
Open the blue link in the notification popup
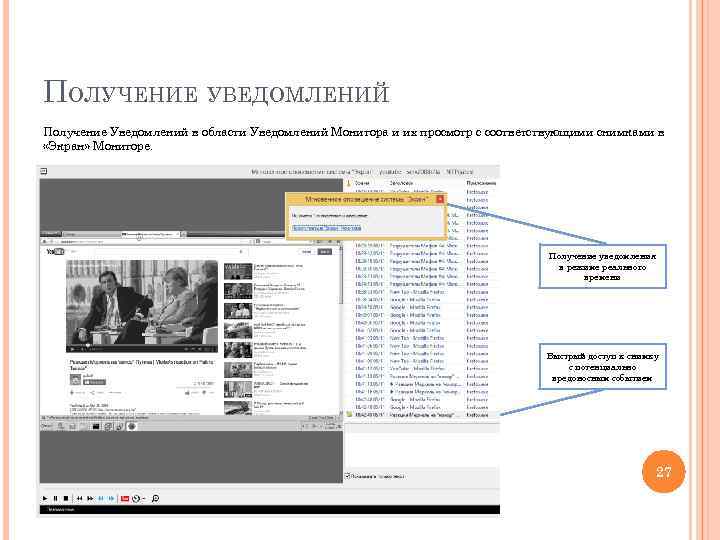pos(327,228)
